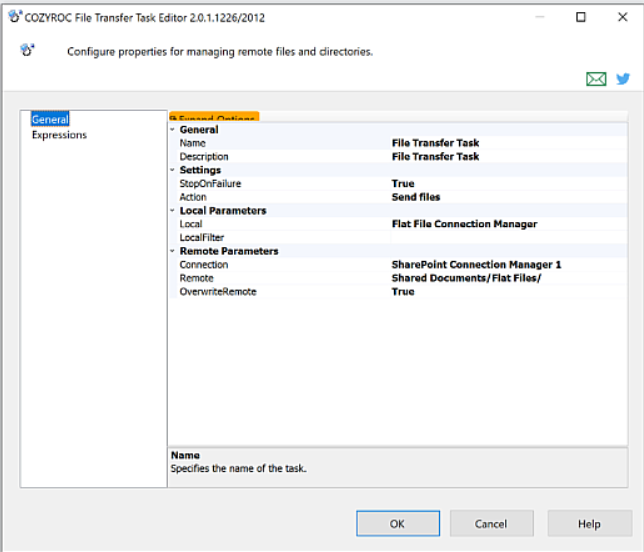The image size is (644, 552).
Task: Click the Name property label
Action: tap(193, 143)
